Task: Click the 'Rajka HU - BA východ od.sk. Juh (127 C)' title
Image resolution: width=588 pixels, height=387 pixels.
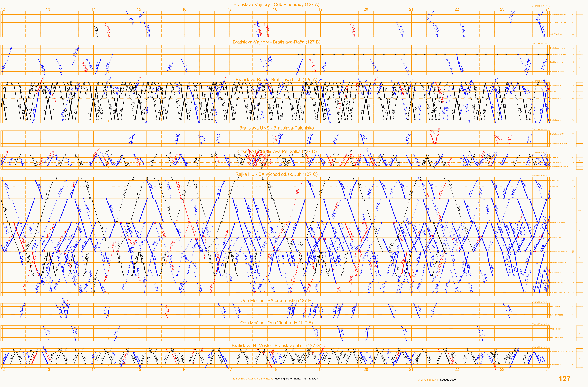Action: (277, 174)
